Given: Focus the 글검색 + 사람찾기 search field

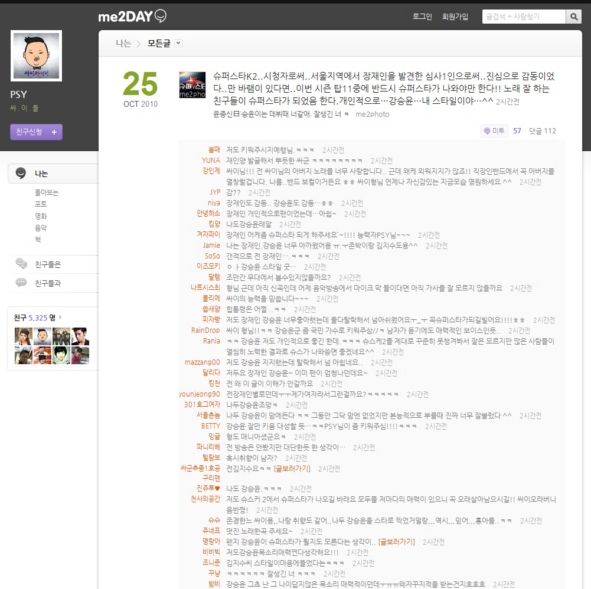Looking at the screenshot, I should 524,17.
